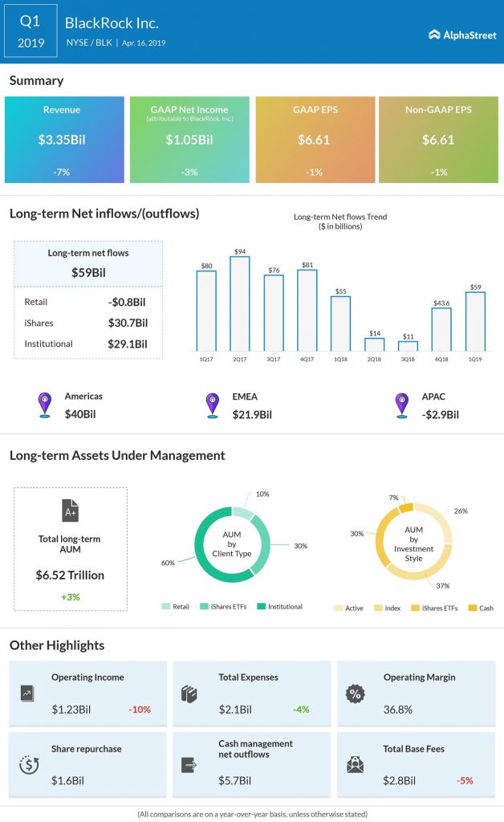The width and height of the screenshot is (504, 822).
Task: Click the APAC -$2.9Bil value
Action: pos(440,415)
